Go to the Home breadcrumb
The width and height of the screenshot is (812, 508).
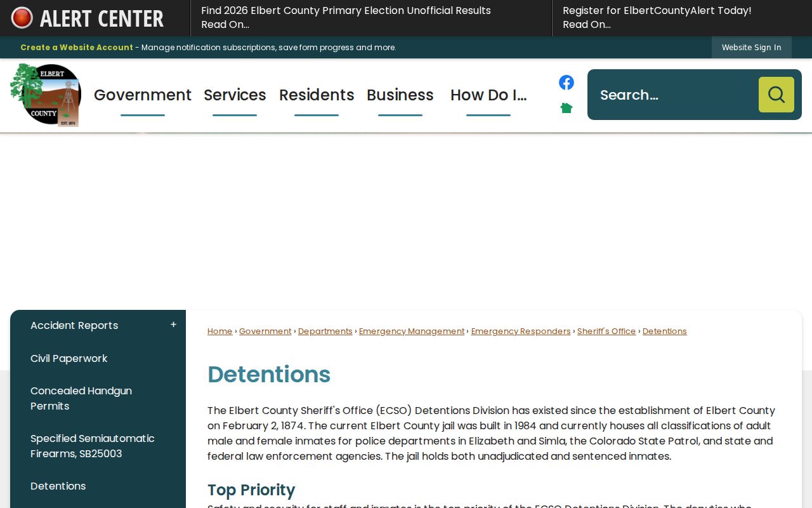point(219,331)
